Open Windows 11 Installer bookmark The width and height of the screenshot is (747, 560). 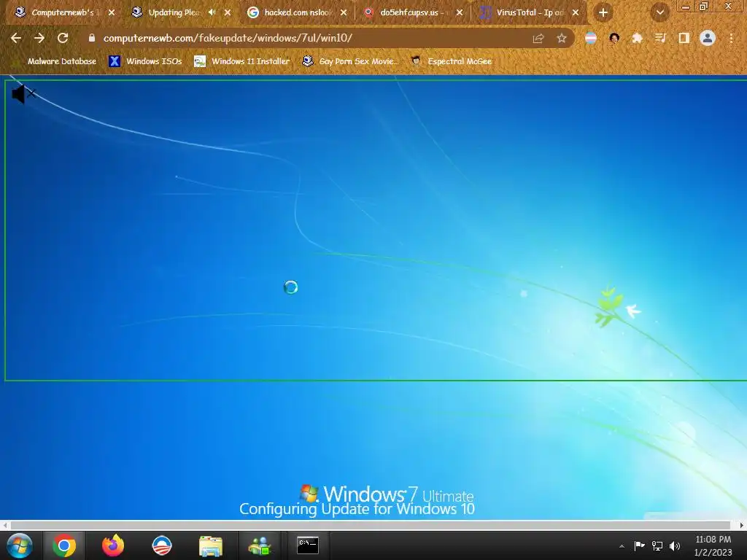point(242,61)
